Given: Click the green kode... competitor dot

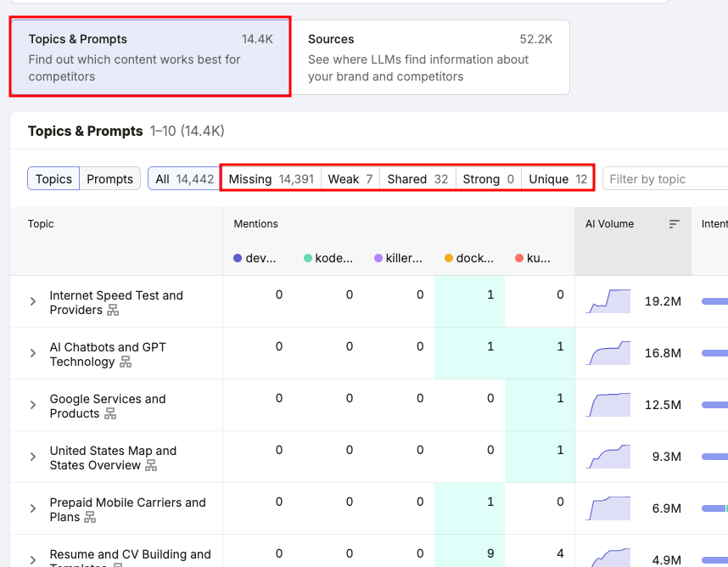Looking at the screenshot, I should click(x=308, y=258).
